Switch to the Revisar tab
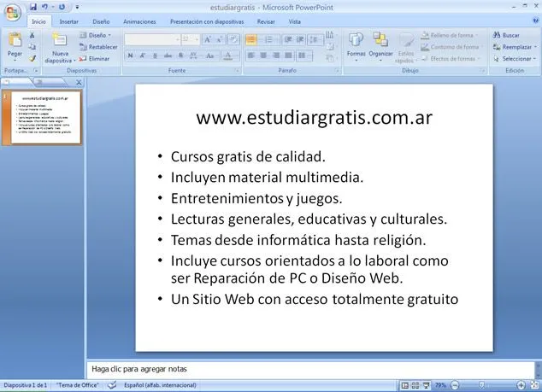 pyautogui.click(x=266, y=21)
